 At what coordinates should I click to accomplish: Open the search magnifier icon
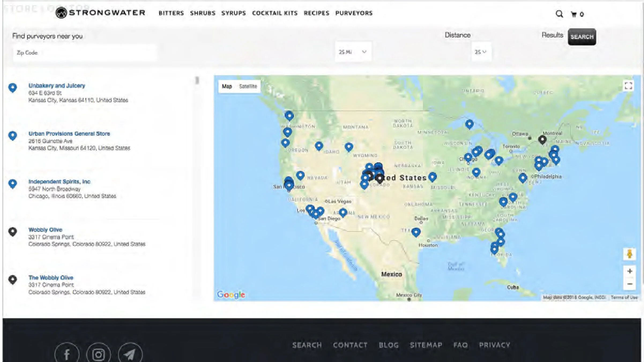(559, 14)
